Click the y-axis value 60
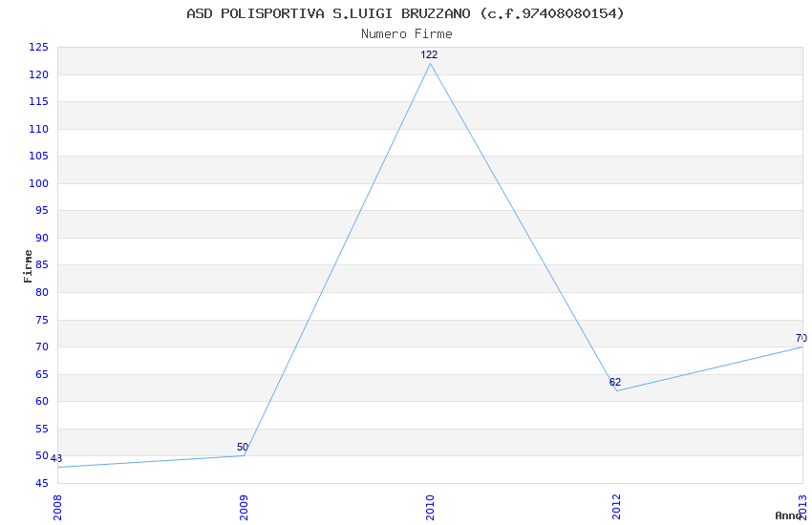 tap(41, 401)
